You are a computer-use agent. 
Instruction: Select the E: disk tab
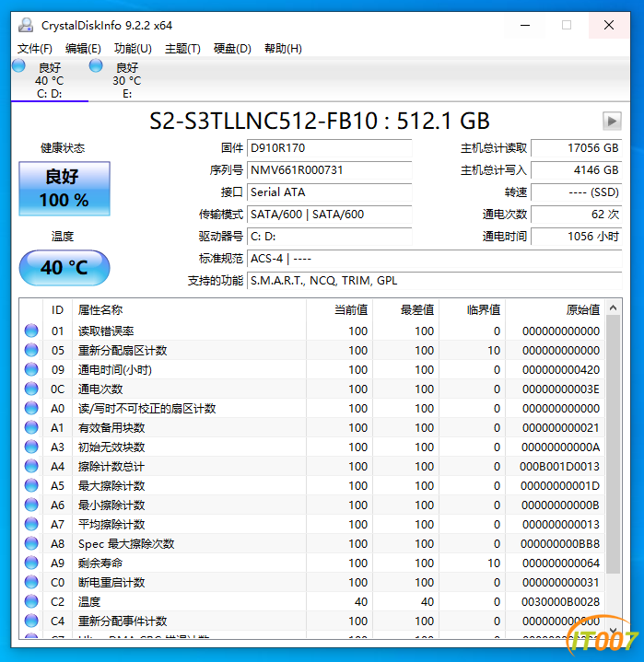[x=127, y=80]
